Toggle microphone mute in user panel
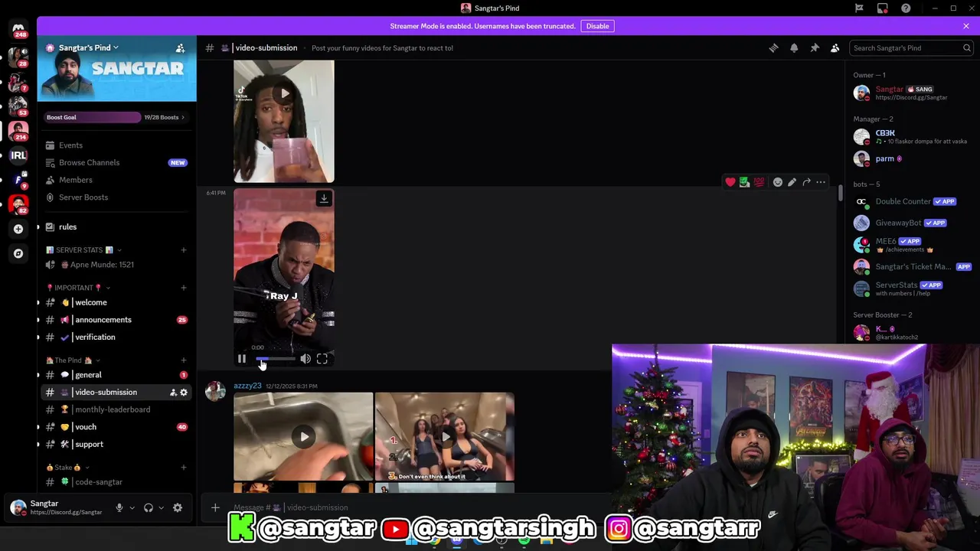Image resolution: width=980 pixels, height=551 pixels. 119,508
